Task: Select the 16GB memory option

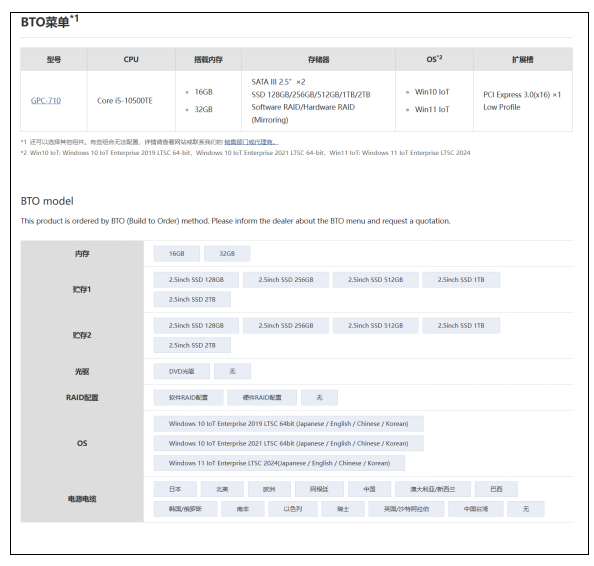Action: click(x=177, y=254)
